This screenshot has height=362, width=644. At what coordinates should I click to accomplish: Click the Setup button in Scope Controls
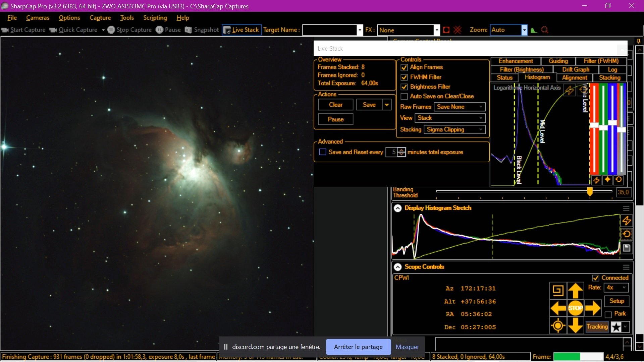[616, 301]
